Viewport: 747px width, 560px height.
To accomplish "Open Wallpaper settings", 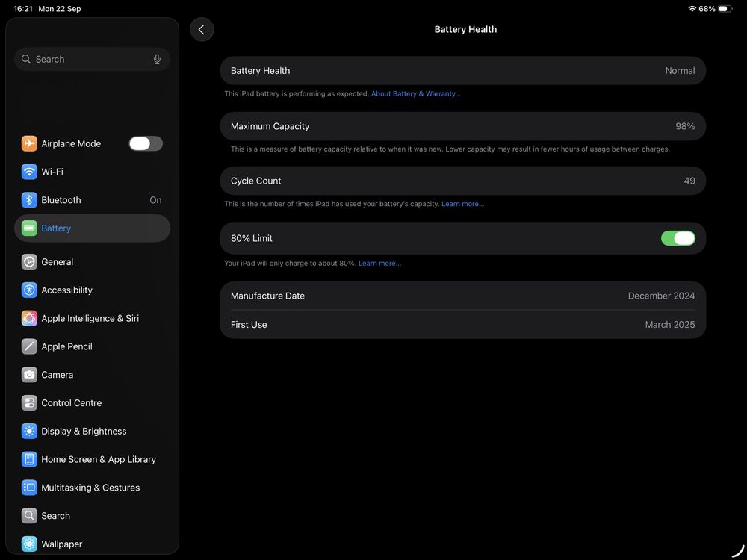I will [x=92, y=544].
